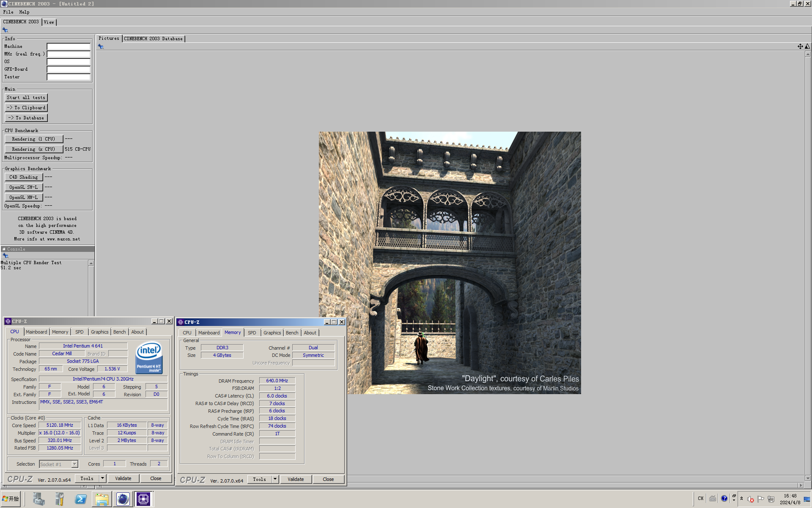Click the show desktop icon at far right
This screenshot has height=508, width=812.
[807, 499]
